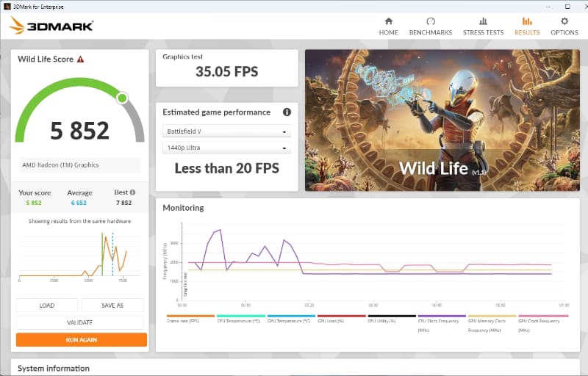The width and height of the screenshot is (588, 376).
Task: Toggle CPU Temperature legend swatch
Action: pos(241,316)
